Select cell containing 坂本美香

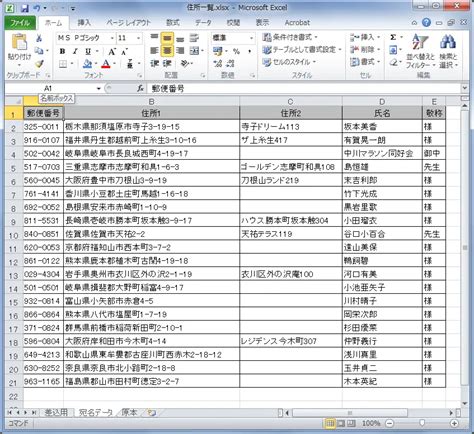point(382,127)
